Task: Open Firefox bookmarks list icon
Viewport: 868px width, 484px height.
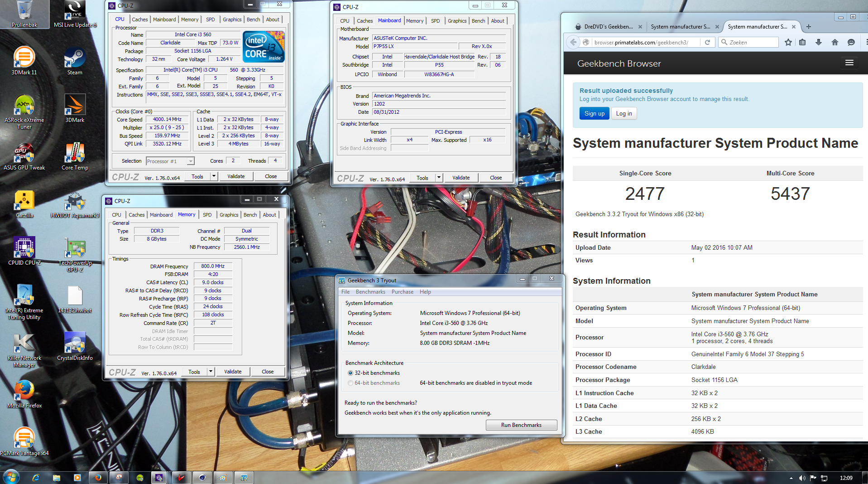Action: [x=802, y=42]
